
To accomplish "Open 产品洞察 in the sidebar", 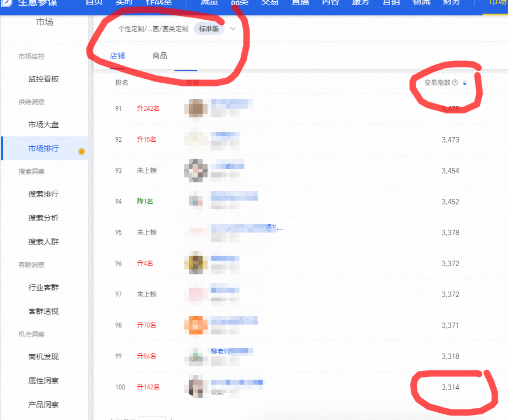I will click(44, 405).
